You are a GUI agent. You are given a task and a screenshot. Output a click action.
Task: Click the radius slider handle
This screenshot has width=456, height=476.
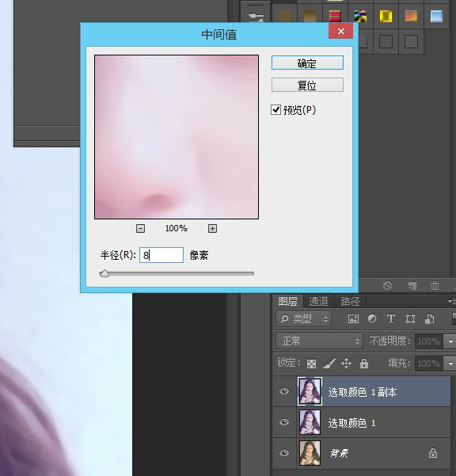click(104, 273)
